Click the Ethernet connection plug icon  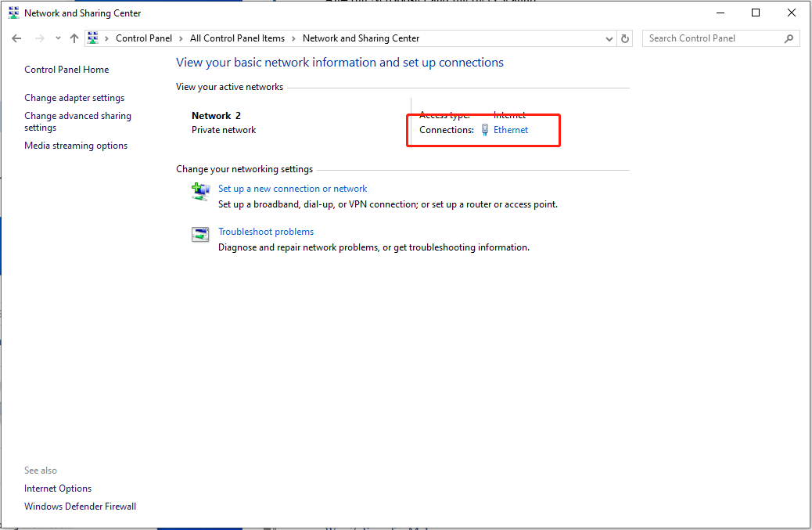[x=485, y=130]
